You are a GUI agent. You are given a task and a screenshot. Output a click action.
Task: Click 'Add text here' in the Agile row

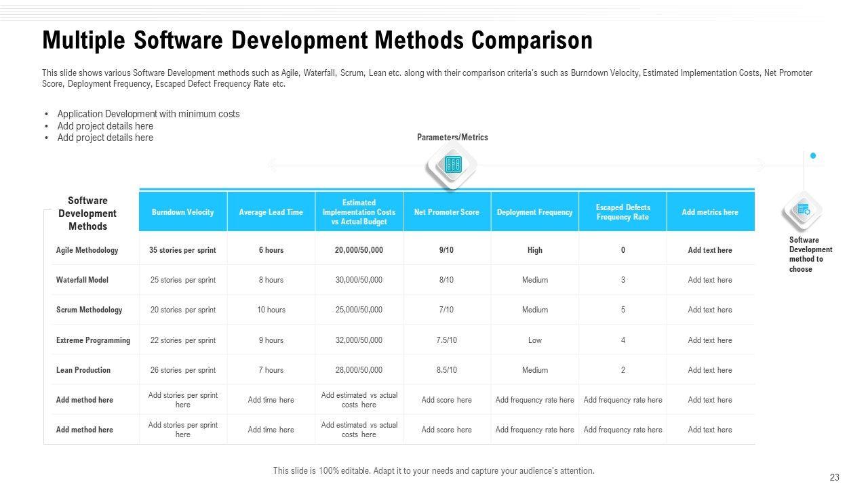710,250
